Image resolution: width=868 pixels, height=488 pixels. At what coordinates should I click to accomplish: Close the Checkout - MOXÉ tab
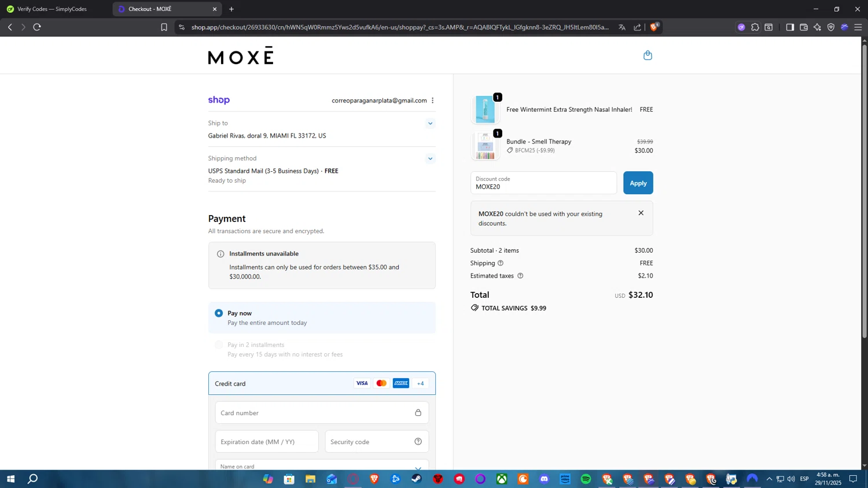pyautogui.click(x=215, y=9)
